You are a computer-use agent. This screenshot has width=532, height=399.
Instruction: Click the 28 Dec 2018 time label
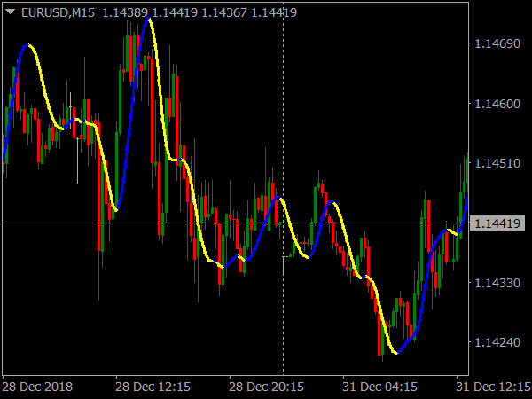37,387
